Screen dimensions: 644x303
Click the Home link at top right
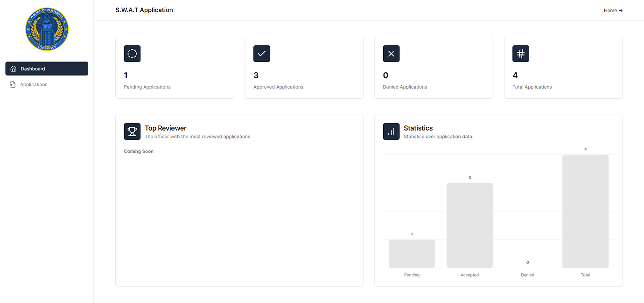tap(609, 10)
